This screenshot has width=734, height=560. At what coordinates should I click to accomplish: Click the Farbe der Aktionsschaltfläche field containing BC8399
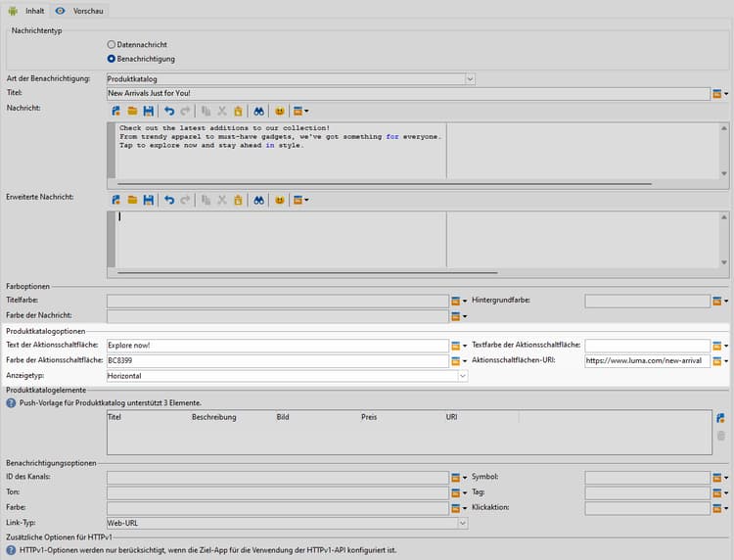(x=278, y=361)
